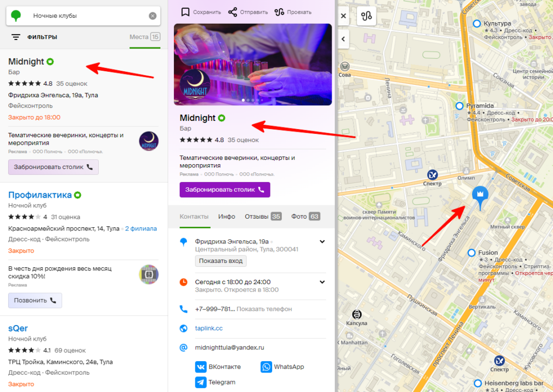
Task: Click the photo carousel dots
Action: point(253,100)
